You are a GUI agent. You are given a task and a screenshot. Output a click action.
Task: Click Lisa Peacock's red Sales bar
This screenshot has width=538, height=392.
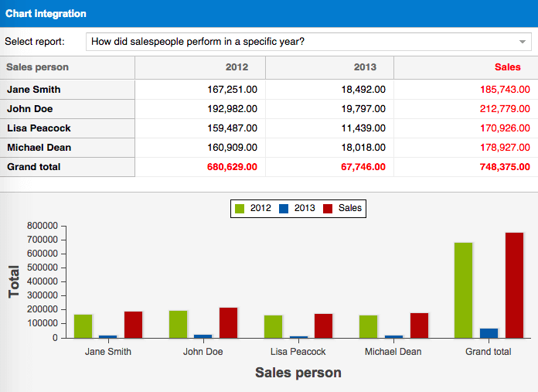(x=324, y=326)
